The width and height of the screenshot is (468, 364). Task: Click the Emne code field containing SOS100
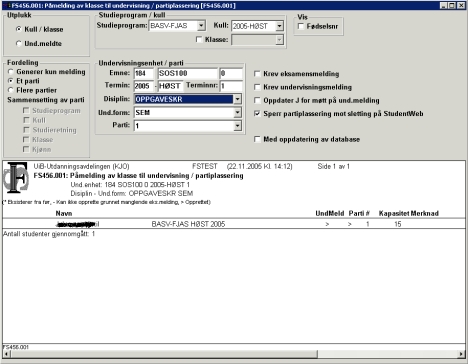click(187, 73)
